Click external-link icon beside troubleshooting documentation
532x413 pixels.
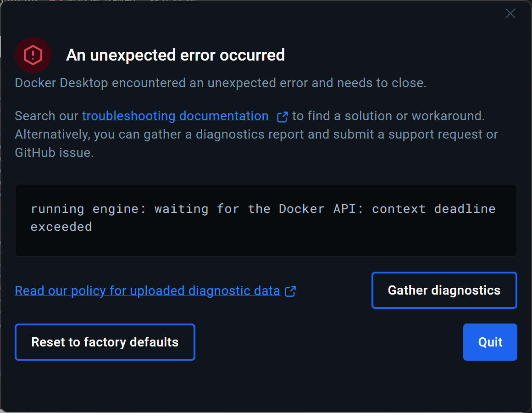pyautogui.click(x=283, y=117)
